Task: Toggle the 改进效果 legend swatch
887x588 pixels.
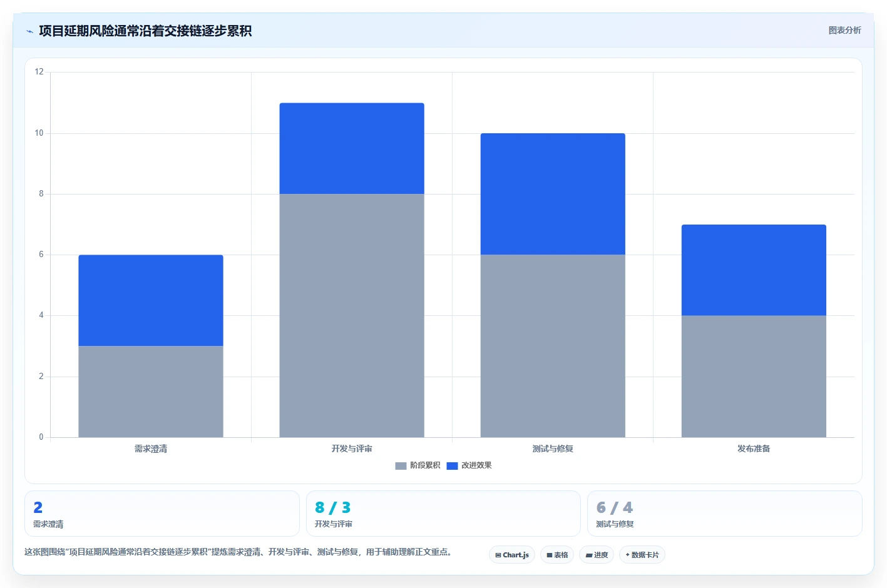Action: click(x=453, y=466)
